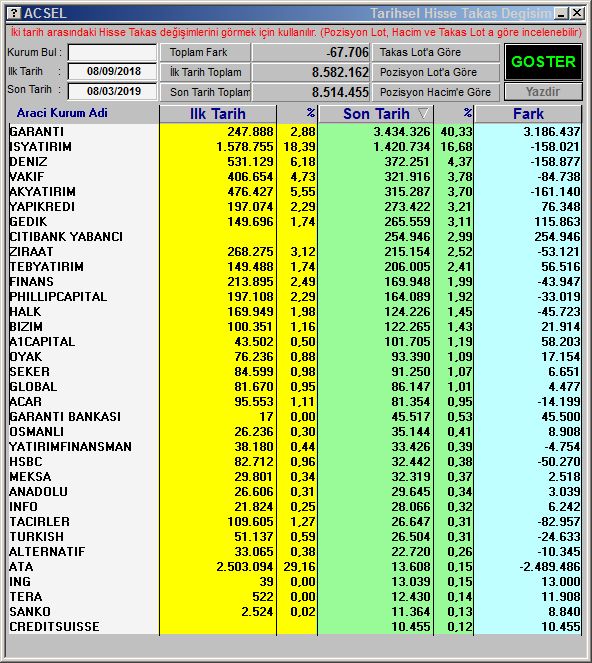Select the ZIRAAT row name

(x=31, y=252)
